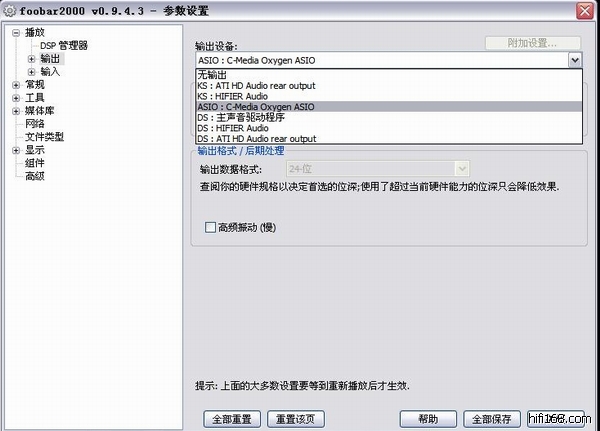The width and height of the screenshot is (600, 431).
Task: Collapse the 播放 tree node
Action: (16, 33)
